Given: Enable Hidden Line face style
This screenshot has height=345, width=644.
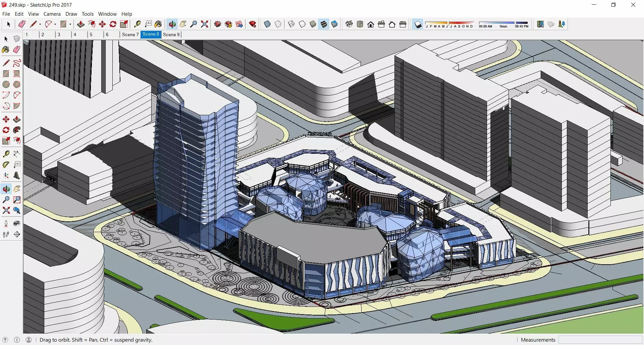Looking at the screenshot, I should coord(302,24).
